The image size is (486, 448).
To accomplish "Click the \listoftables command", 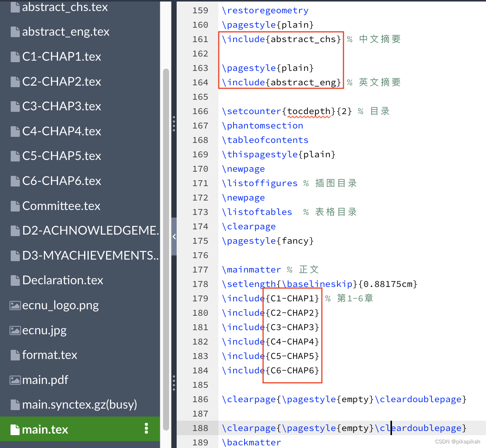I will [x=257, y=212].
